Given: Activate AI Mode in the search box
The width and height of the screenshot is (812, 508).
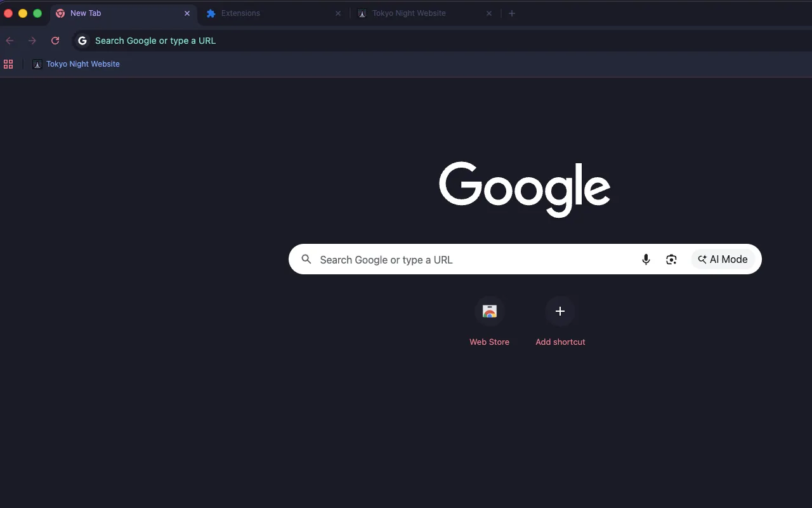Looking at the screenshot, I should (x=723, y=259).
